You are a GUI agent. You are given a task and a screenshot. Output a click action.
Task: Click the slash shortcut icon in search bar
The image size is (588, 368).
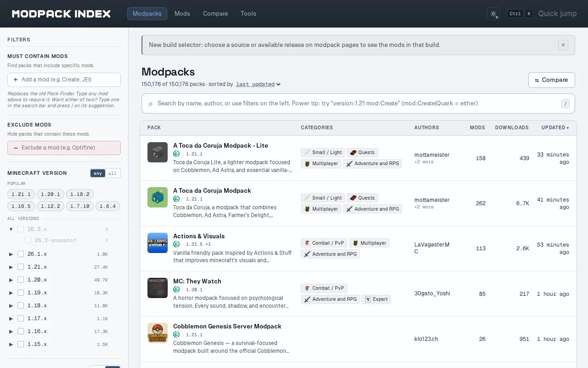click(565, 104)
